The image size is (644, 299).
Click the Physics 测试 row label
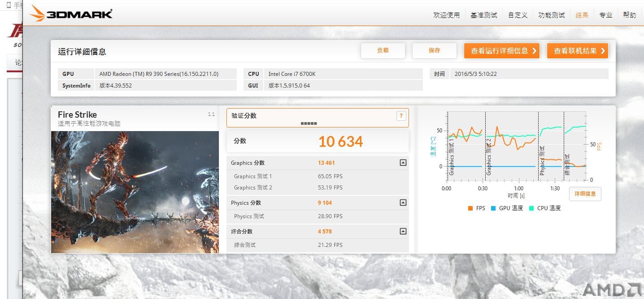(249, 216)
